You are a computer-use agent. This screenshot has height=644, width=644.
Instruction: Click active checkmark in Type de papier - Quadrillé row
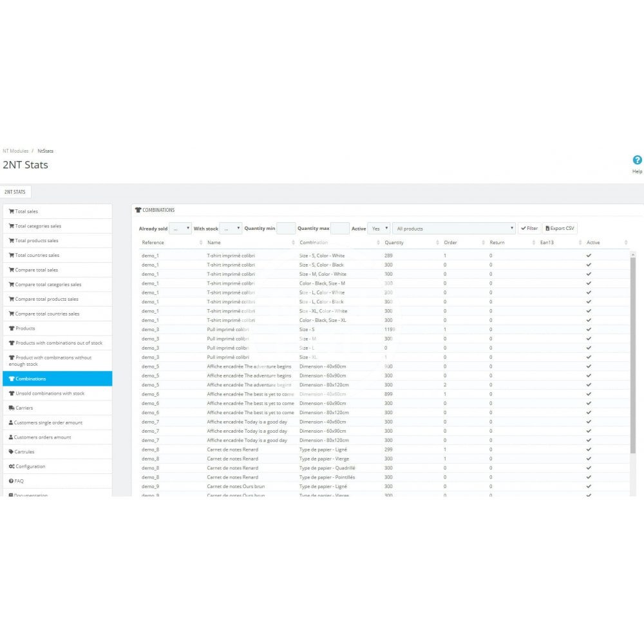click(589, 468)
